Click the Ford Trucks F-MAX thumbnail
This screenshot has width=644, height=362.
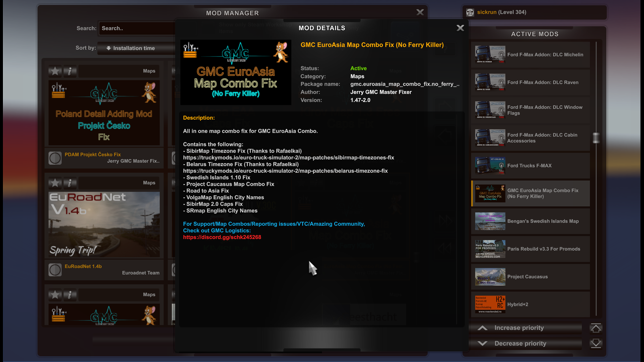point(490,166)
